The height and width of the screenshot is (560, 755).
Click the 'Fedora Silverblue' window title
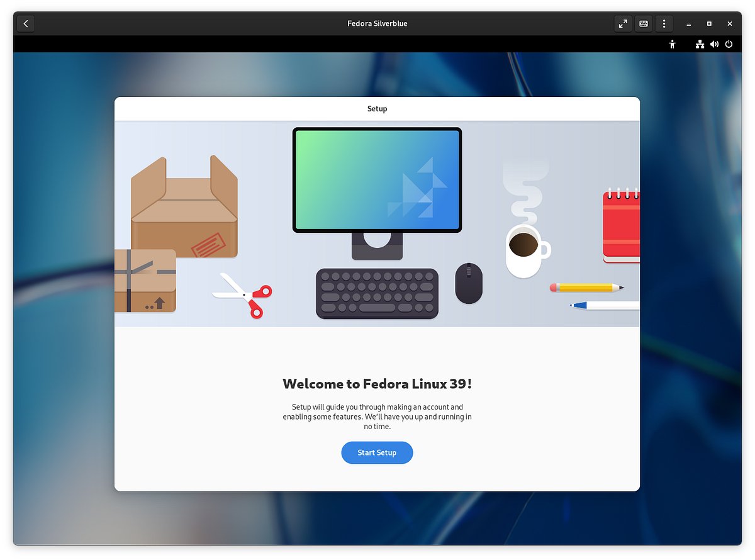(x=377, y=24)
